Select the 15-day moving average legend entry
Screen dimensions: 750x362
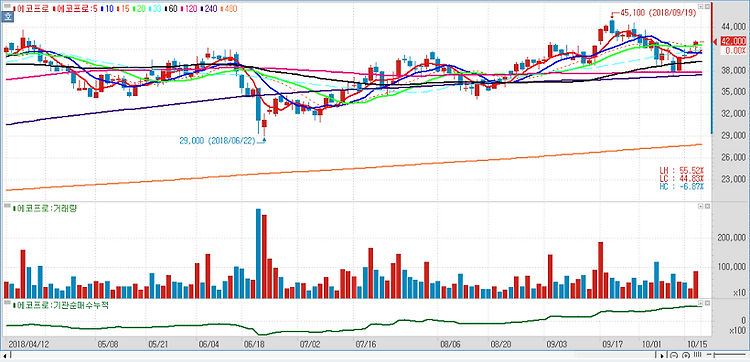pos(123,9)
